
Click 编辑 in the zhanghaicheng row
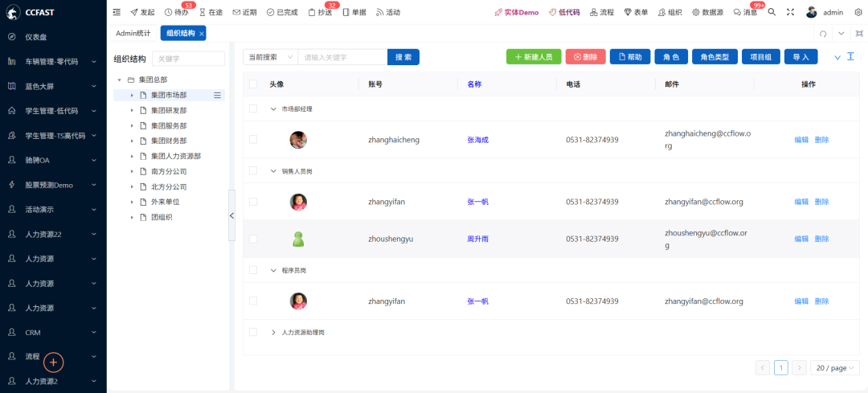click(801, 140)
